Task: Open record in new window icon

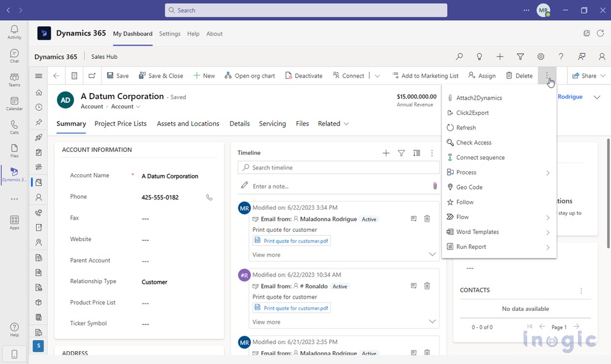Action: click(x=92, y=76)
